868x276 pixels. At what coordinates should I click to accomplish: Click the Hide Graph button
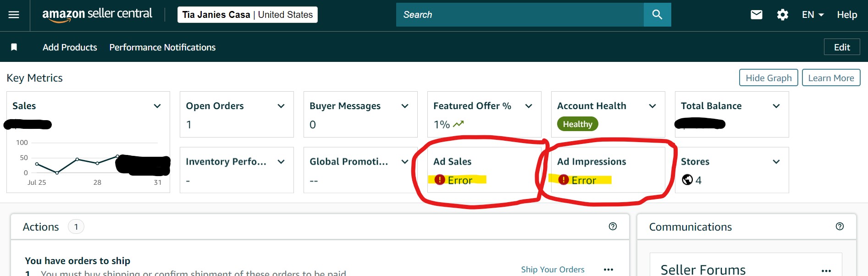(768, 78)
